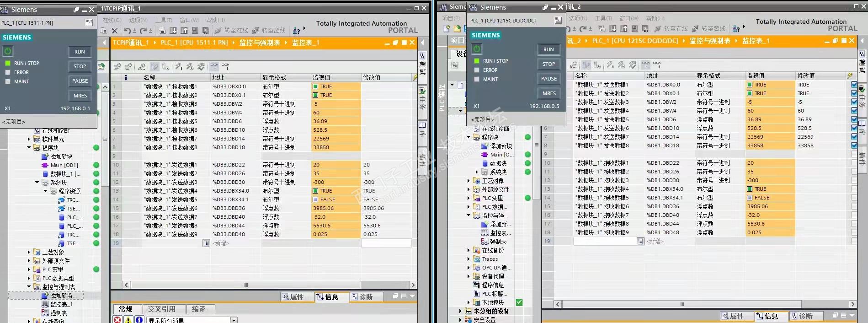Click modify once lightning icon in right watch table
The image size is (868, 323).
click(610, 65)
